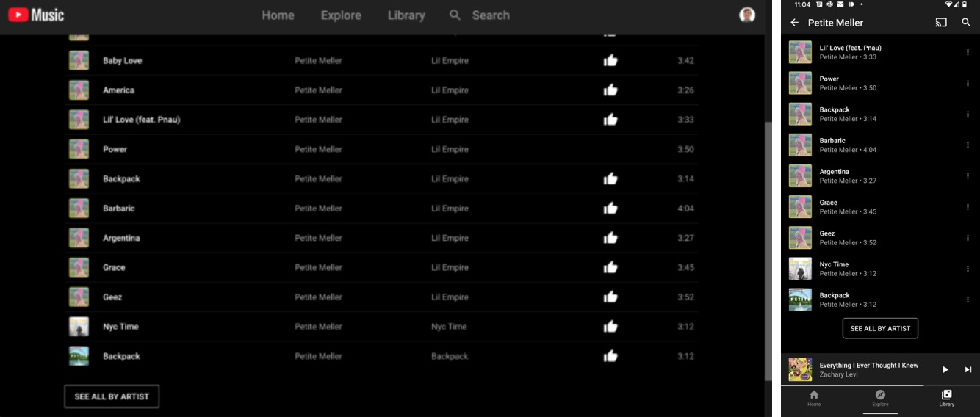This screenshot has width=980, height=417.
Task: Tap the Cast icon in phone app
Action: tap(941, 23)
